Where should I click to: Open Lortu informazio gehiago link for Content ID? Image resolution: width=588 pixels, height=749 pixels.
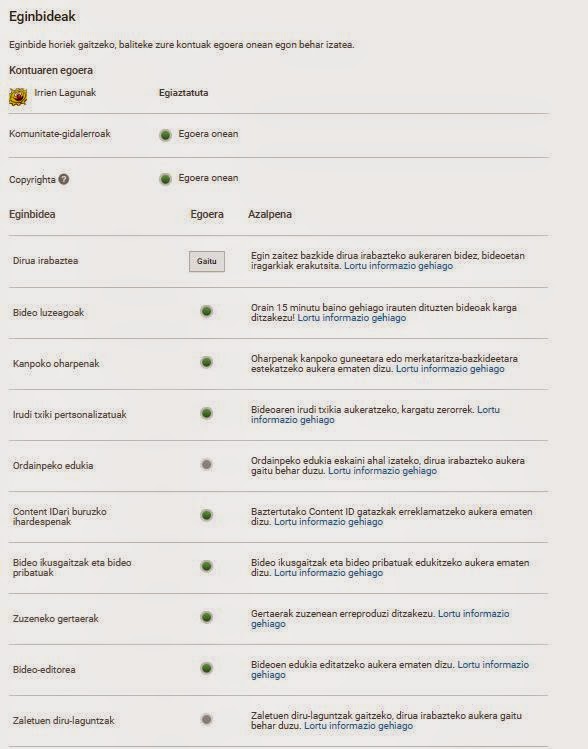(x=328, y=522)
